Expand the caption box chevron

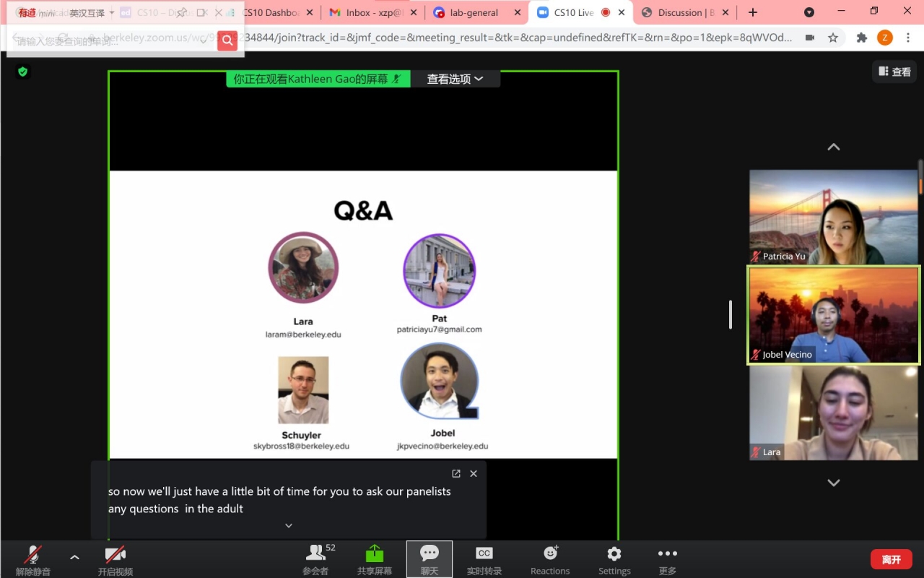point(289,526)
